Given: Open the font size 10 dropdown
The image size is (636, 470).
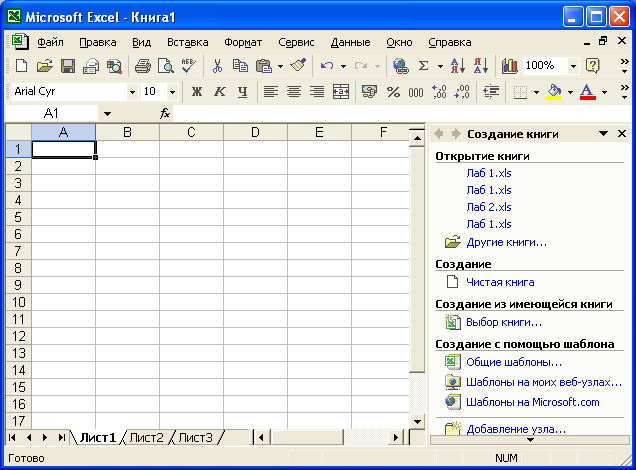Looking at the screenshot, I should pyautogui.click(x=172, y=92).
